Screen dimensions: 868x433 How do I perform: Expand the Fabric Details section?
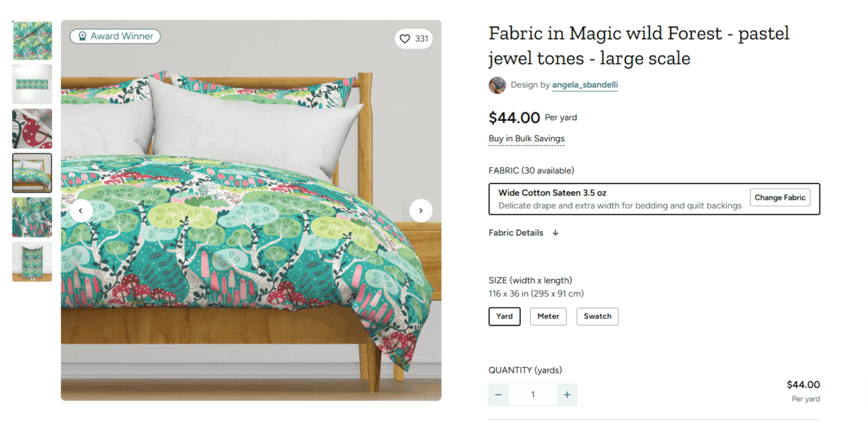pyautogui.click(x=524, y=232)
